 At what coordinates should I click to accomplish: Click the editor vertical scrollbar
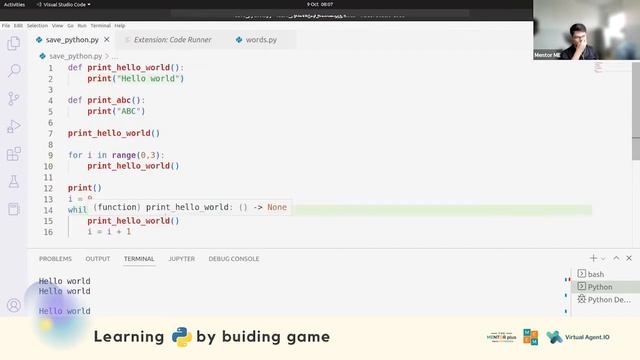pyautogui.click(x=636, y=110)
